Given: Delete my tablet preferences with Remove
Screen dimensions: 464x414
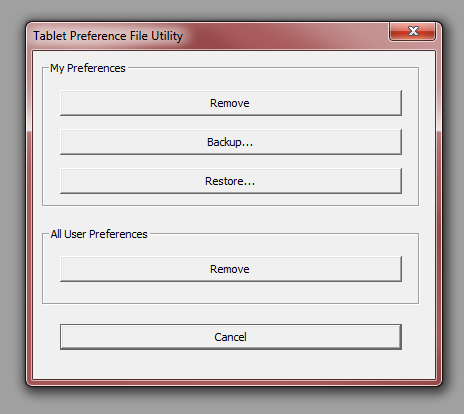Looking at the screenshot, I should click(231, 103).
